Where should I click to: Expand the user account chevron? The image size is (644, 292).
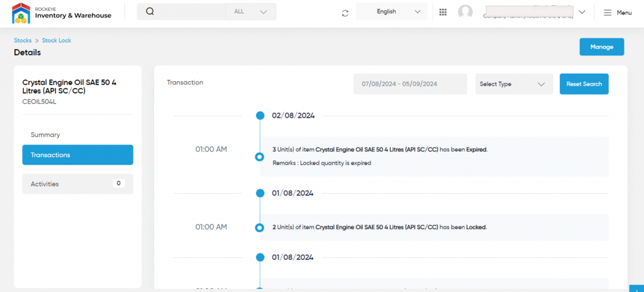click(x=582, y=12)
